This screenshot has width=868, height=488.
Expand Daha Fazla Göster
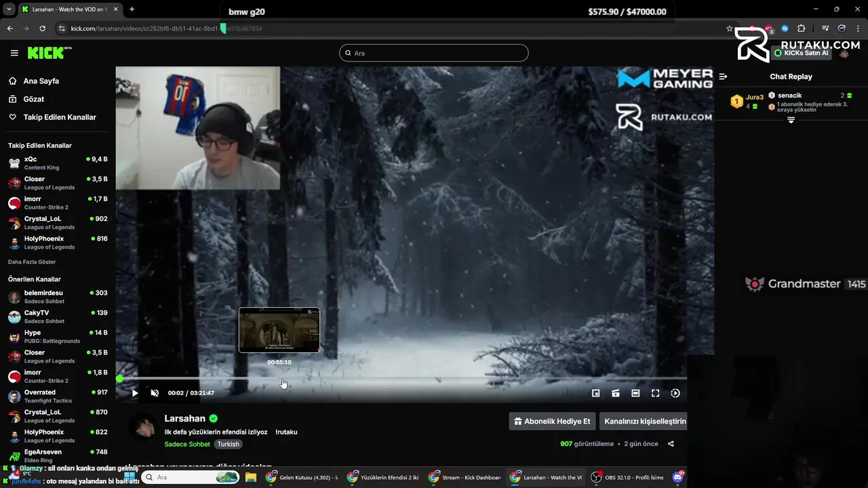coord(32,262)
